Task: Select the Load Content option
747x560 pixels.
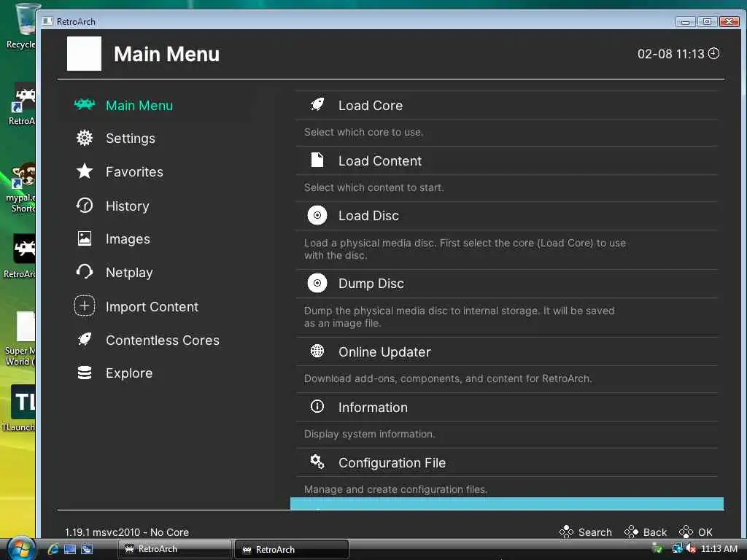Action: coord(508,160)
